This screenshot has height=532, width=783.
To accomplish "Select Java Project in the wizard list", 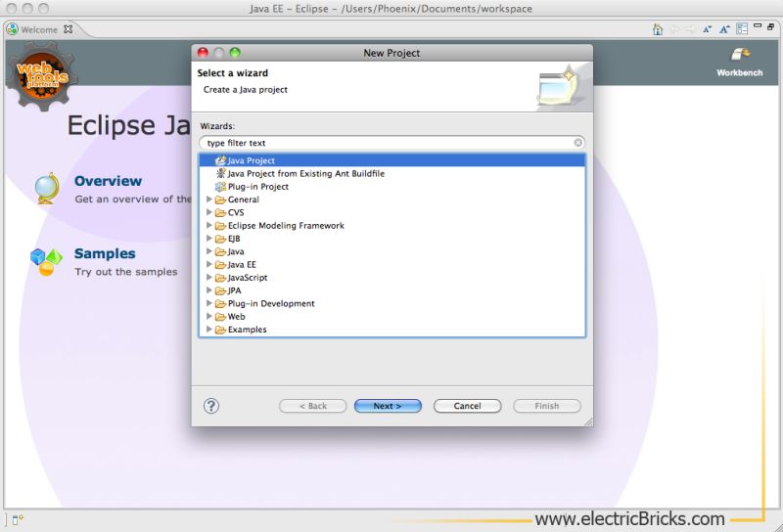I will (392, 160).
